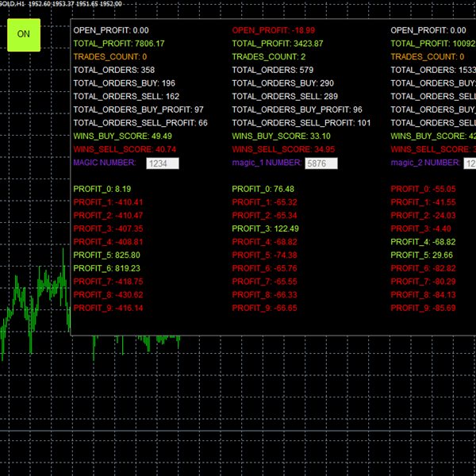Image resolution: width=476 pixels, height=476 pixels.
Task: Select the PROFIT_9: -66.65 entry
Action: (264, 308)
